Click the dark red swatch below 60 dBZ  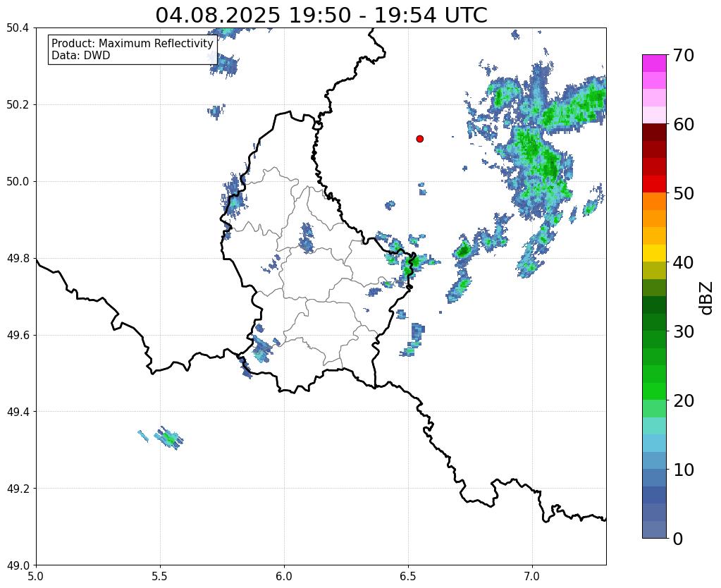654,133
